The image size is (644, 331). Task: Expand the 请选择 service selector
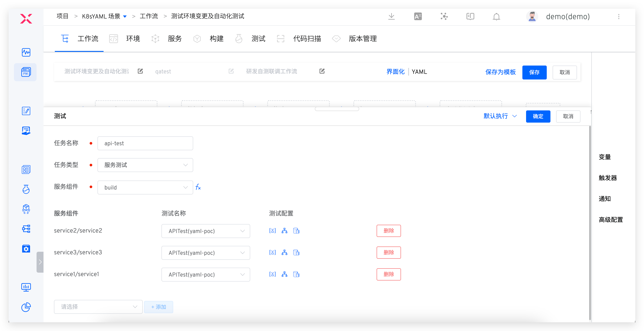pos(98,307)
